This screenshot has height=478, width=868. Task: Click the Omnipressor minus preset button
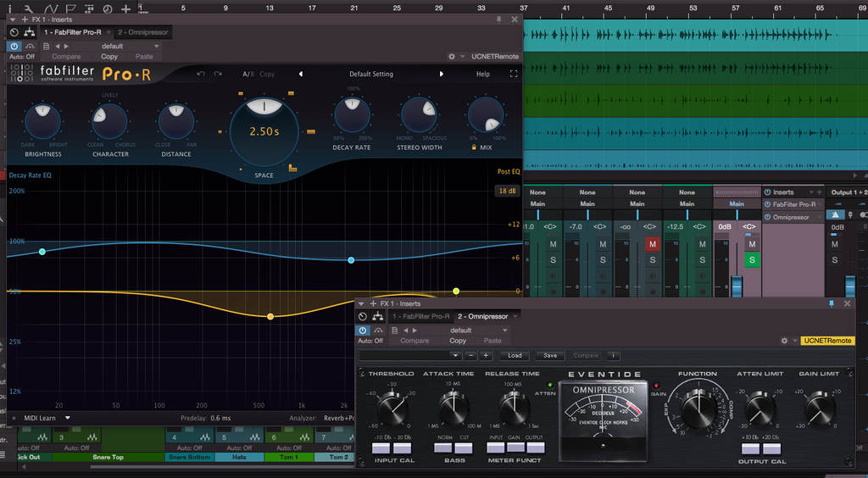470,355
